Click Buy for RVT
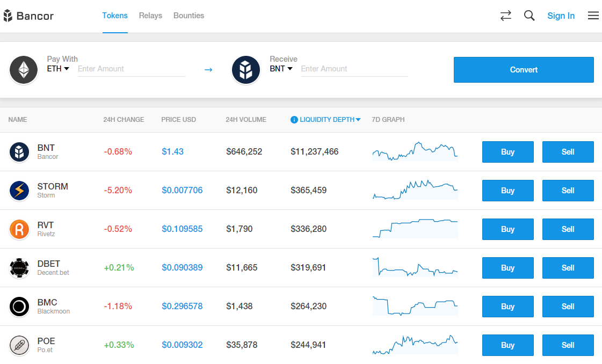Screen dimensions: 602x364 [508, 229]
